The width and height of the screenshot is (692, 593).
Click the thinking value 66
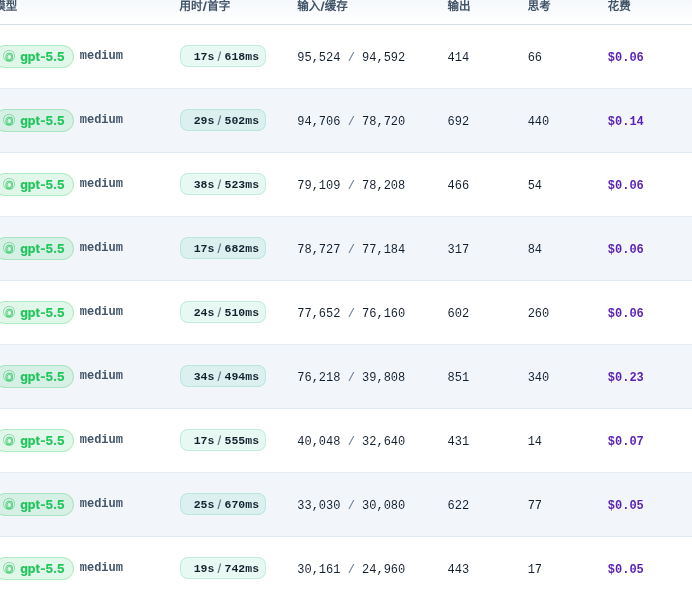[534, 57]
